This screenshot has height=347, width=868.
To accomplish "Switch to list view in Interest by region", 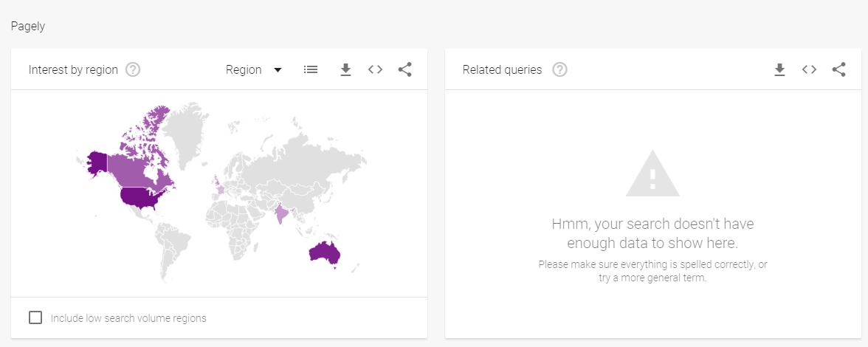I will coord(311,69).
